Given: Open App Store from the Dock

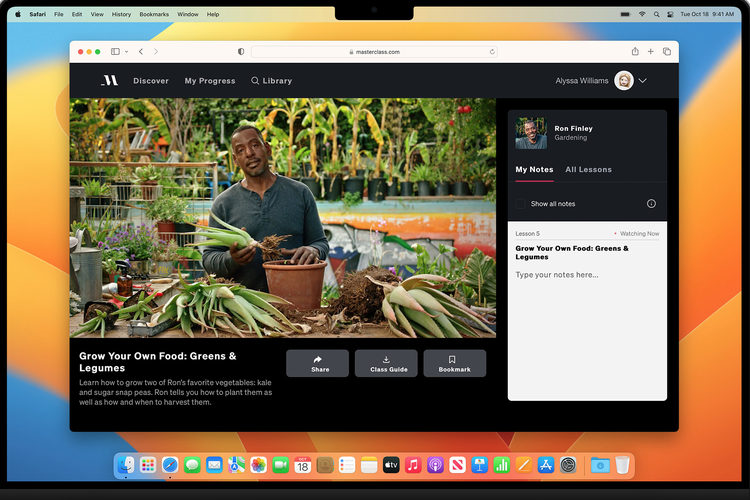Looking at the screenshot, I should pyautogui.click(x=546, y=465).
